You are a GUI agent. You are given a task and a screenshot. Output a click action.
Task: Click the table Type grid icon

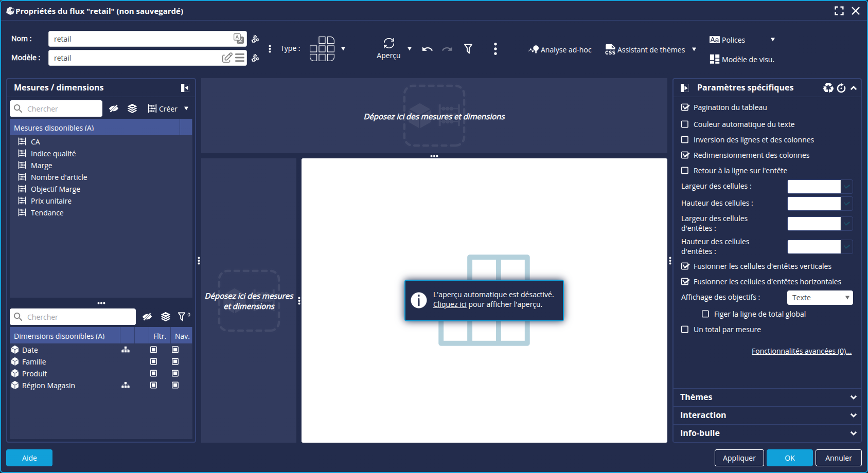coord(322,49)
